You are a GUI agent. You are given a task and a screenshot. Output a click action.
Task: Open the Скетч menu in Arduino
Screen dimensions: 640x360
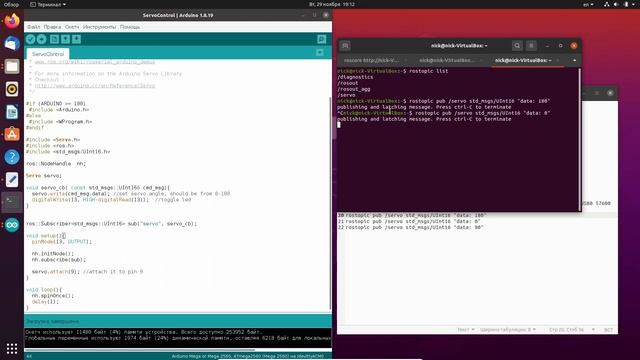[x=72, y=27]
